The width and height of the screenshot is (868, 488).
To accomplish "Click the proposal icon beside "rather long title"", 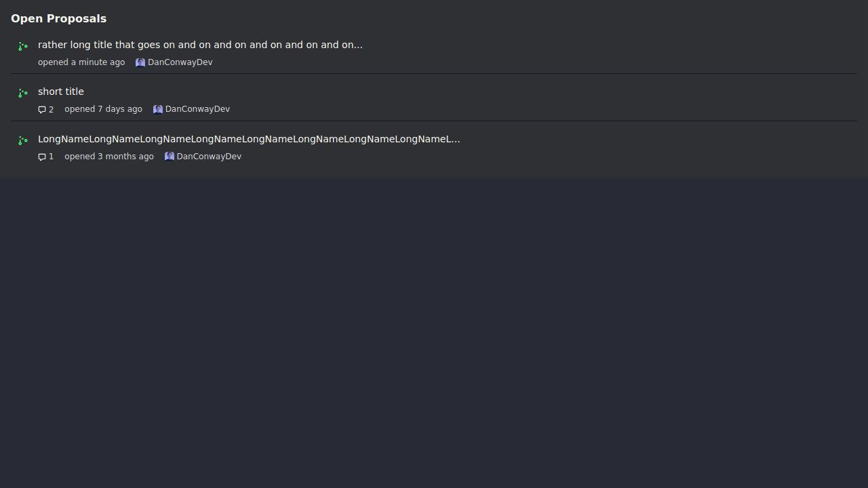I will [23, 46].
